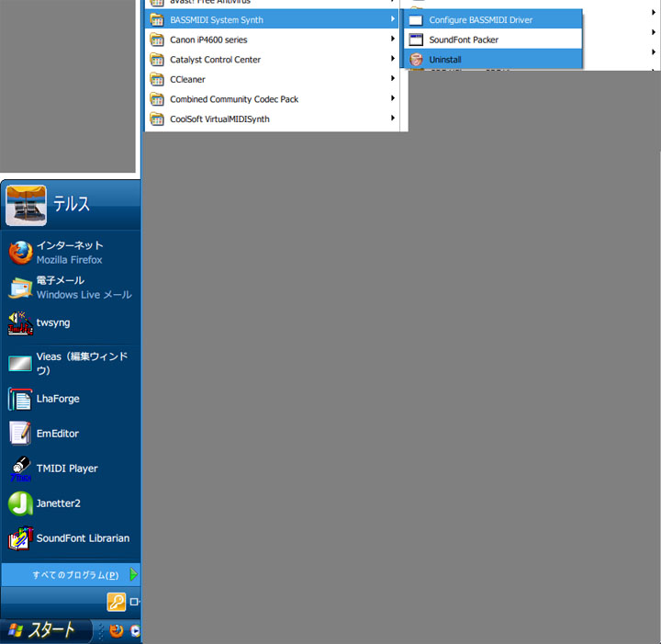
Task: Click the Uninstall item icon
Action: click(416, 60)
